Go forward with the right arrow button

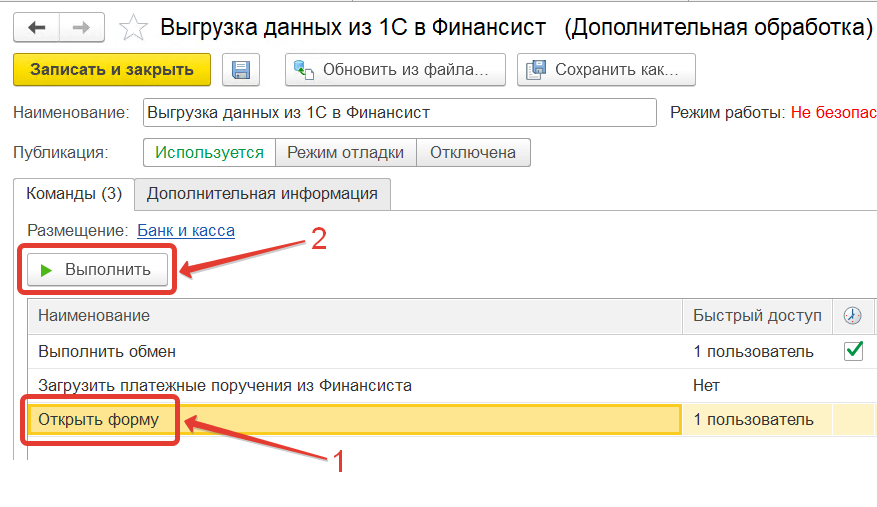[x=82, y=27]
